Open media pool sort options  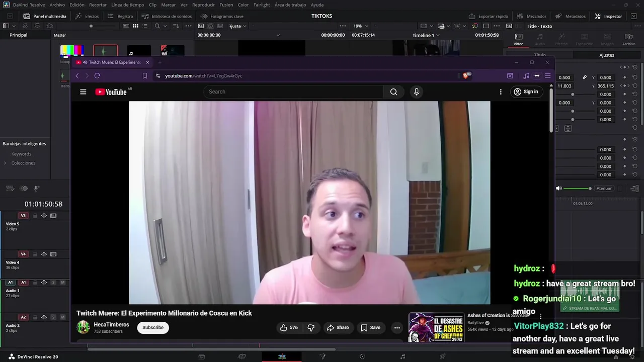click(176, 26)
